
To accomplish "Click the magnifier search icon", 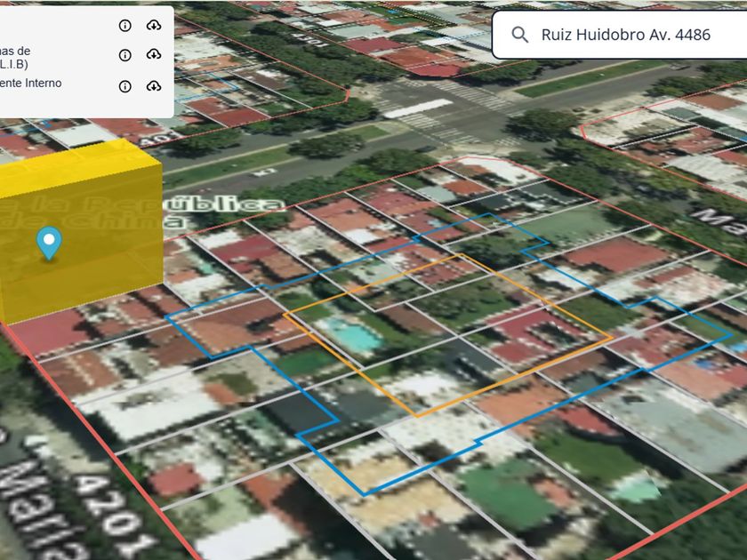I will 519,35.
